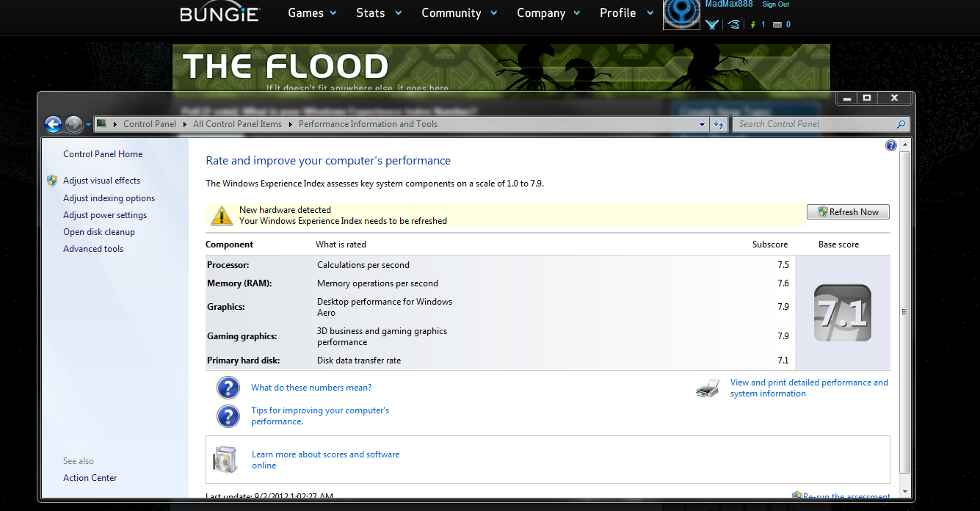This screenshot has width=980, height=511.
Task: Open 'Tips for improving your computer's performance'
Action: coord(320,416)
